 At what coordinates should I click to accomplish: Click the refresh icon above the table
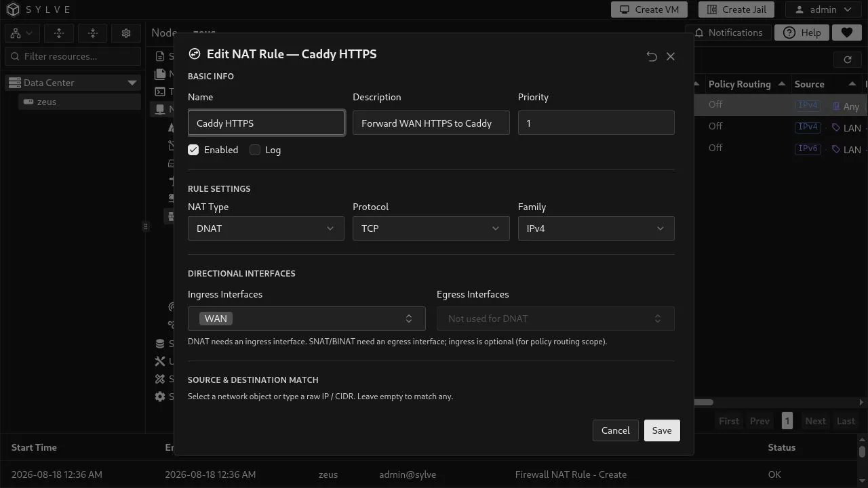847,60
